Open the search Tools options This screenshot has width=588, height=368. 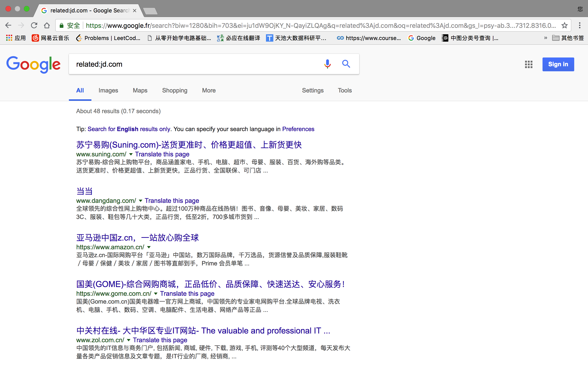pos(345,91)
